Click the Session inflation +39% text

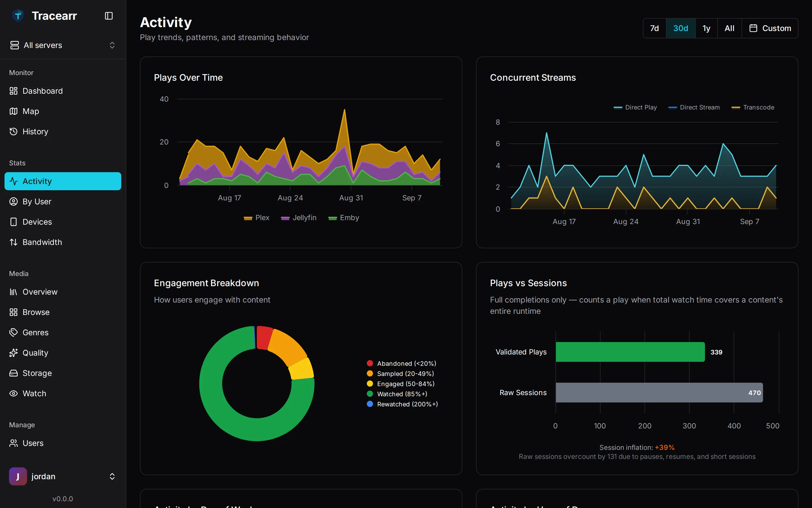pos(637,448)
